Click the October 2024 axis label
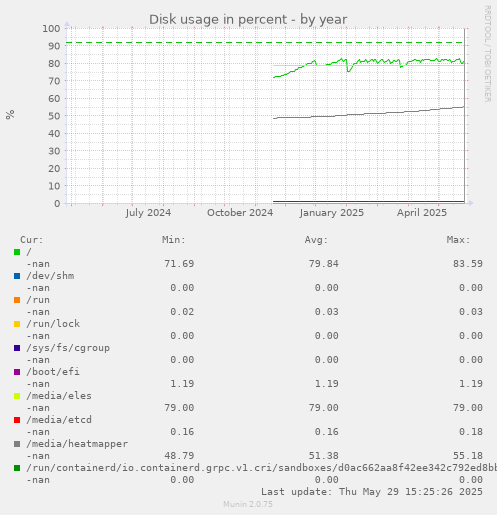497x515 pixels. tap(240, 213)
